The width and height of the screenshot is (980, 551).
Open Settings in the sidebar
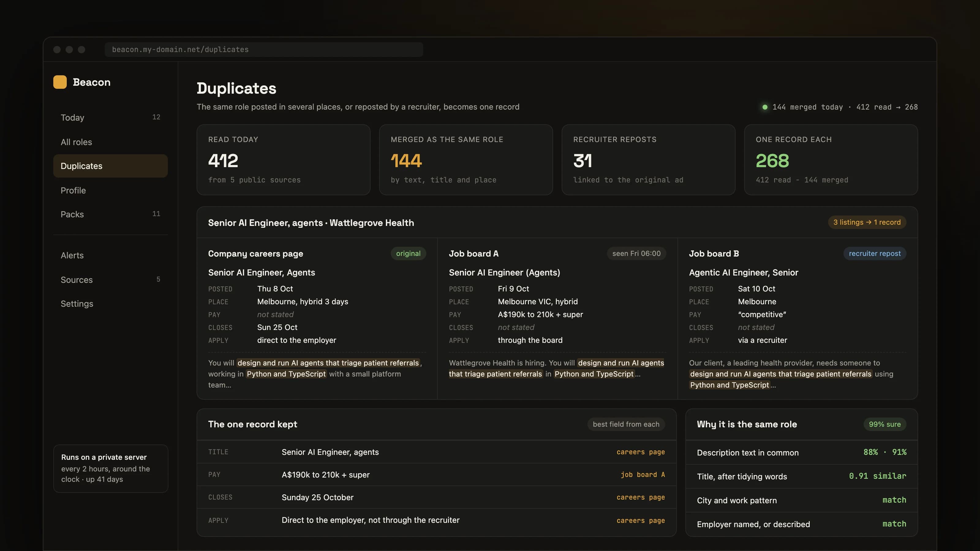[x=110, y=303]
